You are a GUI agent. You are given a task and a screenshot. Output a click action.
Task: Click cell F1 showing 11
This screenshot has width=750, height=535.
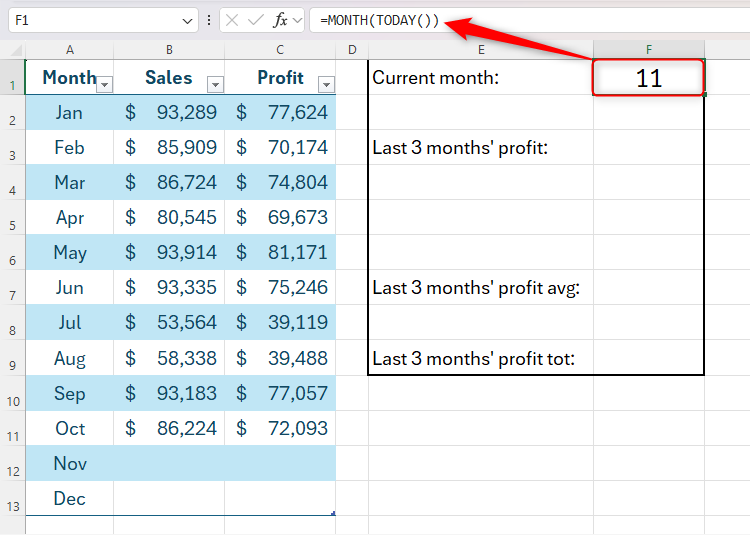(649, 77)
